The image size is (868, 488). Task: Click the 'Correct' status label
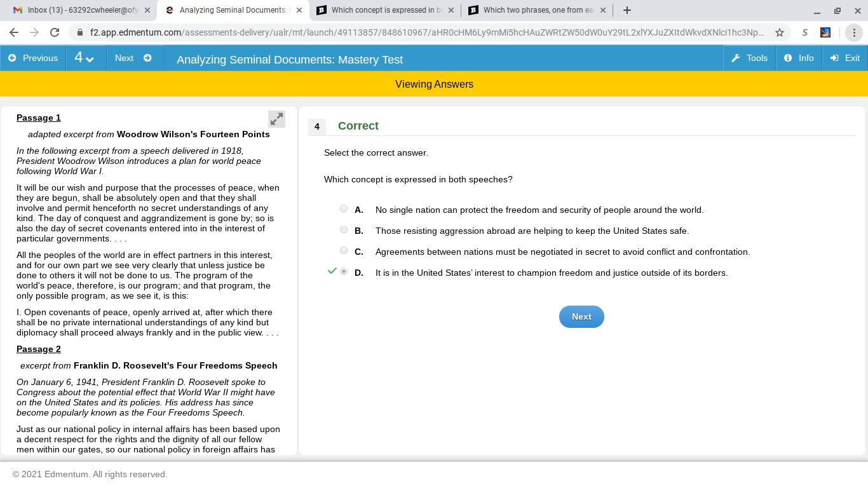(x=358, y=126)
